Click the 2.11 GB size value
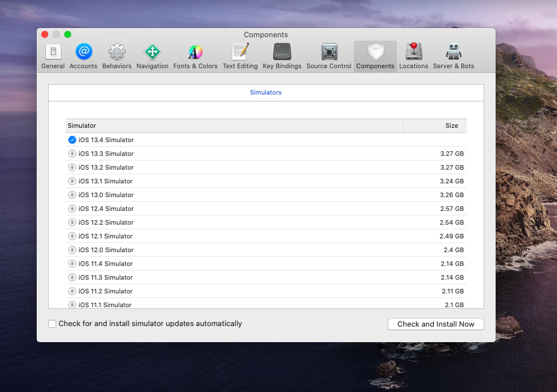 453,291
